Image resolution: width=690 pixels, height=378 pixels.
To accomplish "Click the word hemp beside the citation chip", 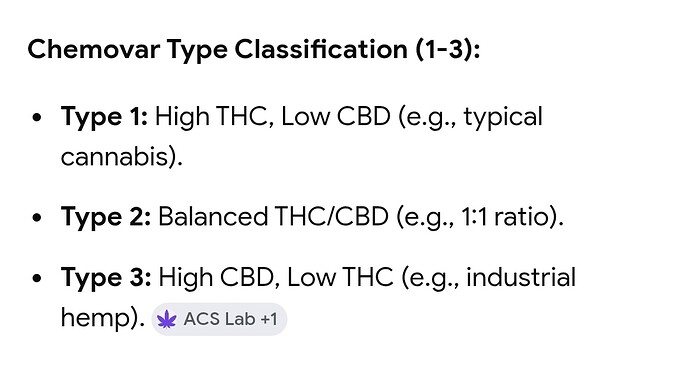I will (x=96, y=318).
